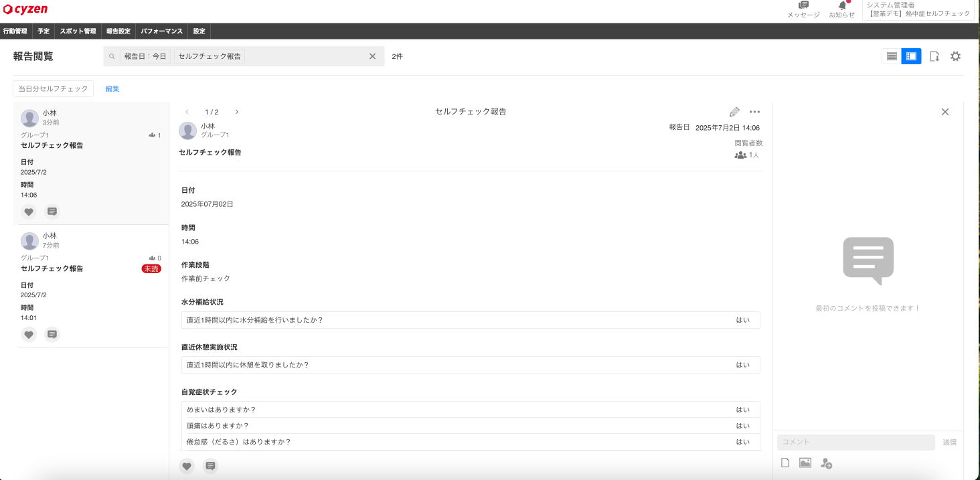Click the pencil edit icon for report
The image size is (980, 480).
tap(734, 112)
